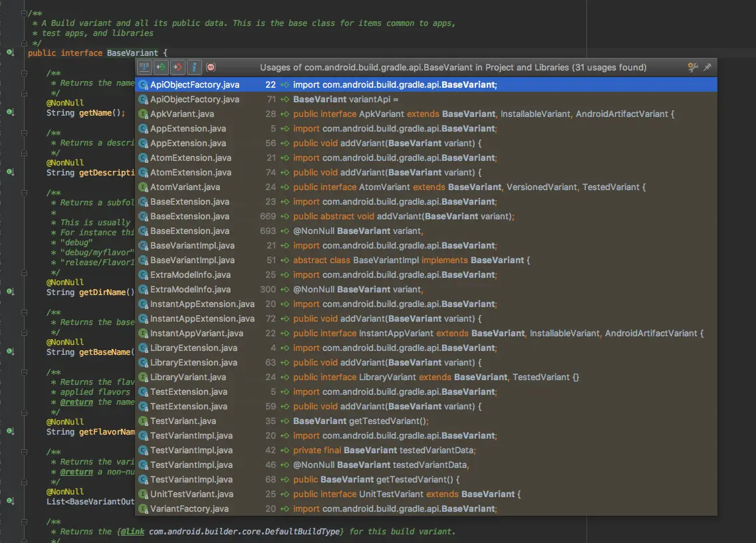The width and height of the screenshot is (756, 543).
Task: Click the file icon beside AtomVariant.java
Action: click(x=142, y=187)
